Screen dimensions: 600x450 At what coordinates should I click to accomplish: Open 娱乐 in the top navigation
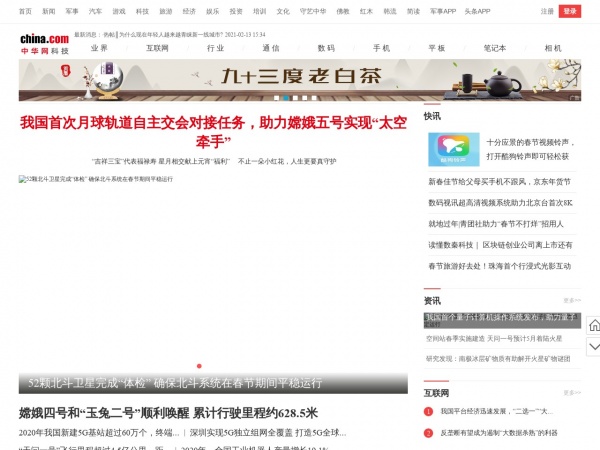pyautogui.click(x=213, y=11)
